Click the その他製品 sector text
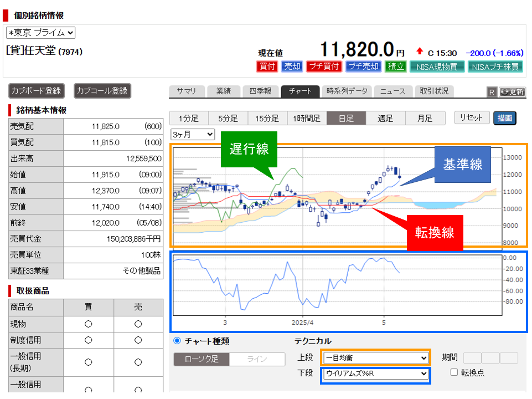 pos(142,271)
